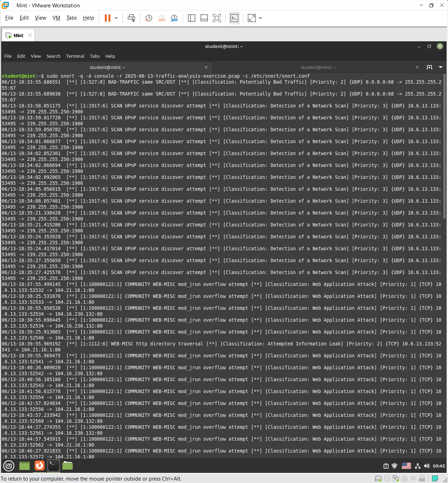448x483 pixels.
Task: Take a snapshot of the virtual machine
Action: tap(149, 18)
